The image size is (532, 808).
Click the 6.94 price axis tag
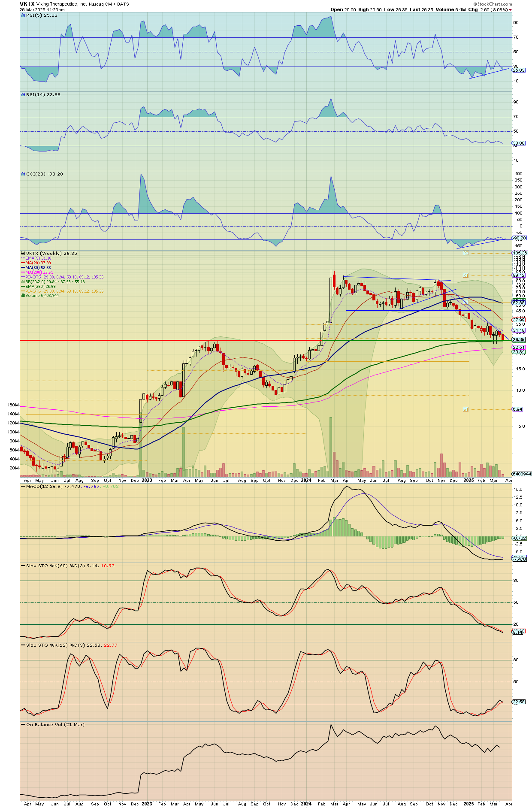tap(517, 409)
